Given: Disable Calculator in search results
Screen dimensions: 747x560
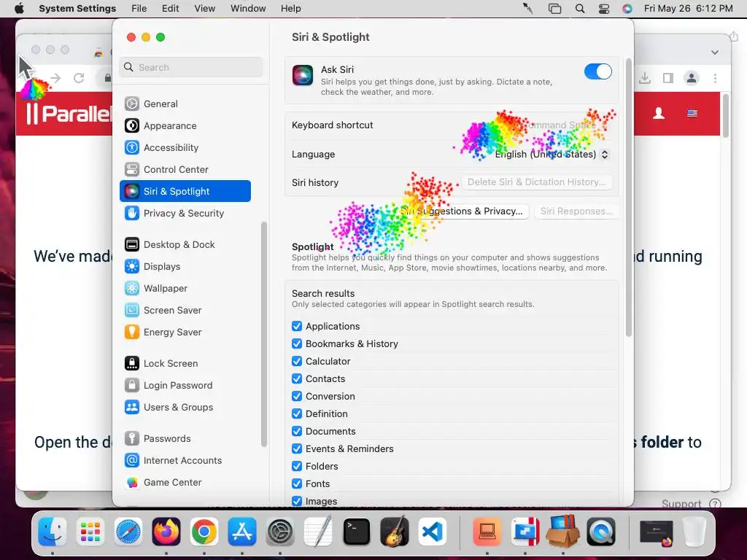Looking at the screenshot, I should pos(297,362).
